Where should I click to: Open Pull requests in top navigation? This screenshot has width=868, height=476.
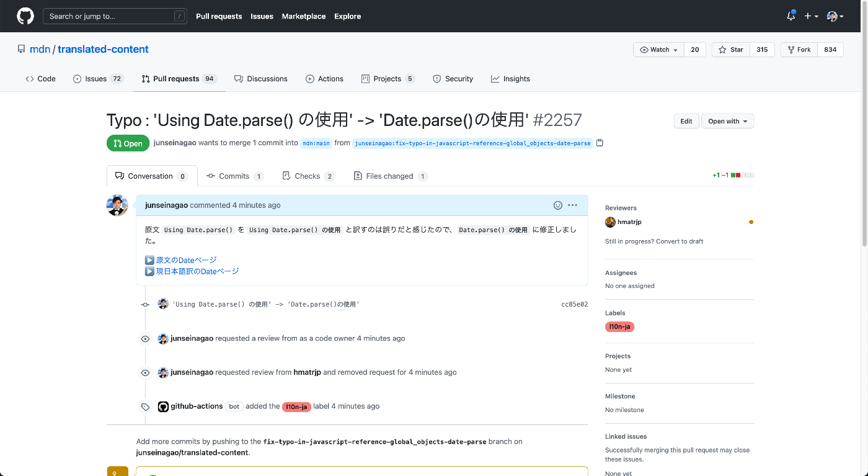click(219, 16)
